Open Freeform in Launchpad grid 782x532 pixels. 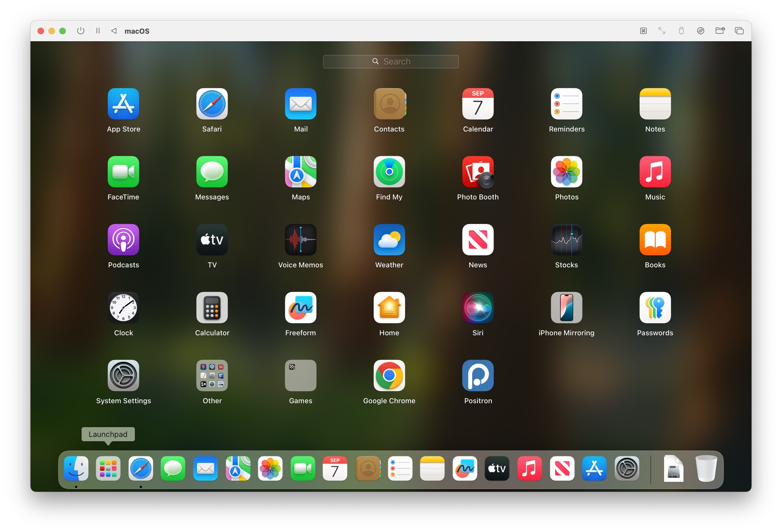pos(300,308)
